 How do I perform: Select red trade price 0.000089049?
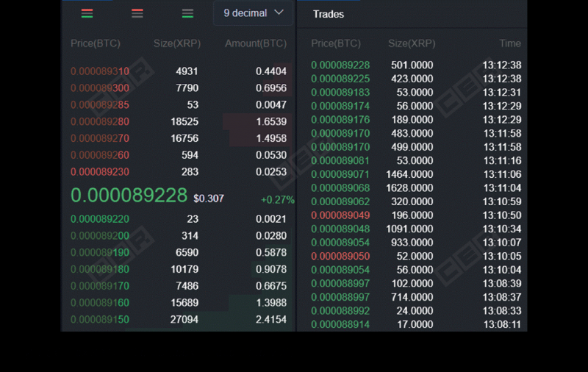(340, 215)
